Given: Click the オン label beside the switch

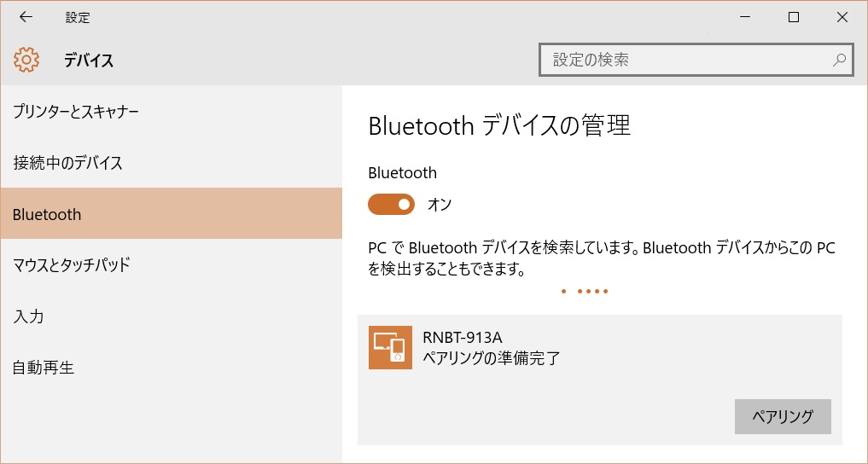Looking at the screenshot, I should pyautogui.click(x=440, y=205).
